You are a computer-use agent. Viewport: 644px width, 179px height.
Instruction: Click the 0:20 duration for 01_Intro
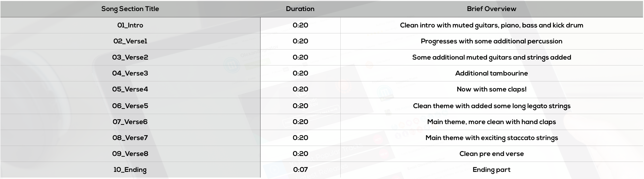pos(300,25)
